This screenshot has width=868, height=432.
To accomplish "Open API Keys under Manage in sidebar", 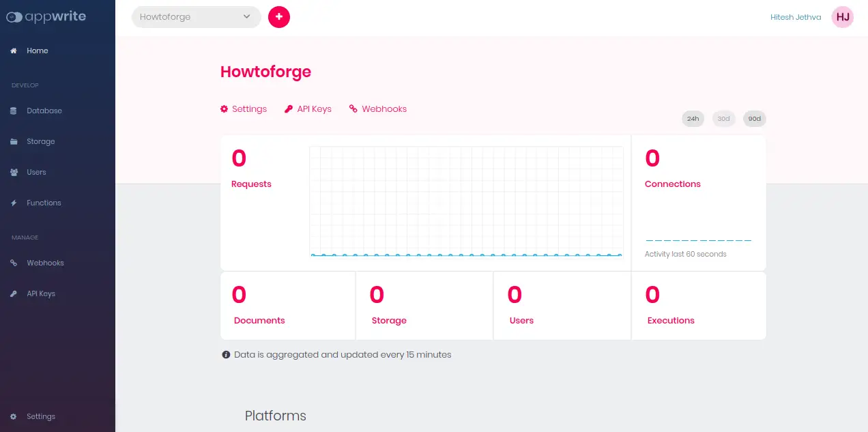I will pyautogui.click(x=41, y=294).
